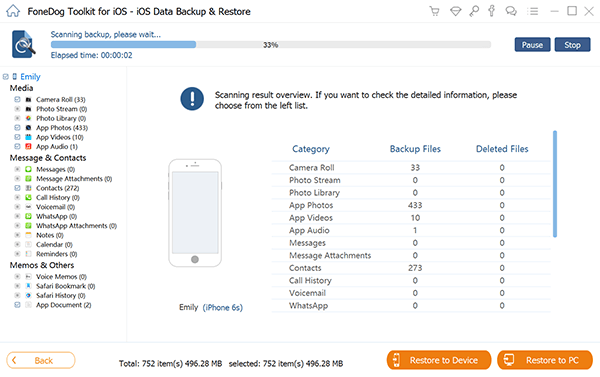600x377 pixels.
Task: Click the scan progress bar
Action: click(x=271, y=45)
